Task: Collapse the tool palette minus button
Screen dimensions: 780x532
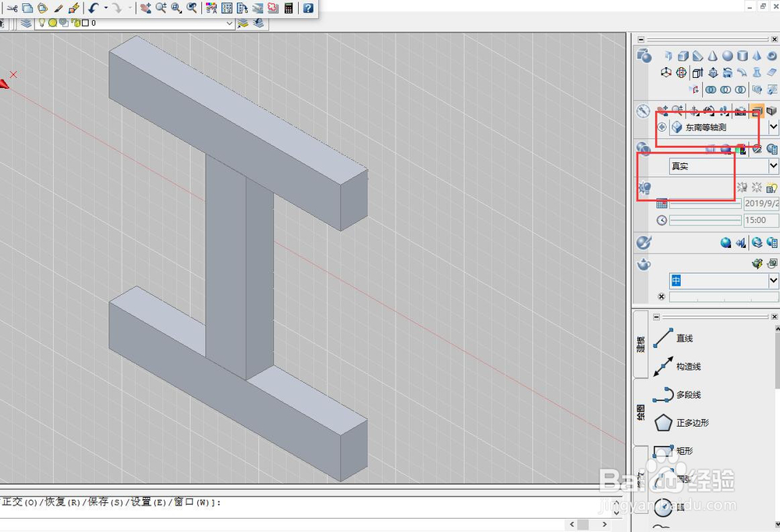Action: (x=656, y=317)
